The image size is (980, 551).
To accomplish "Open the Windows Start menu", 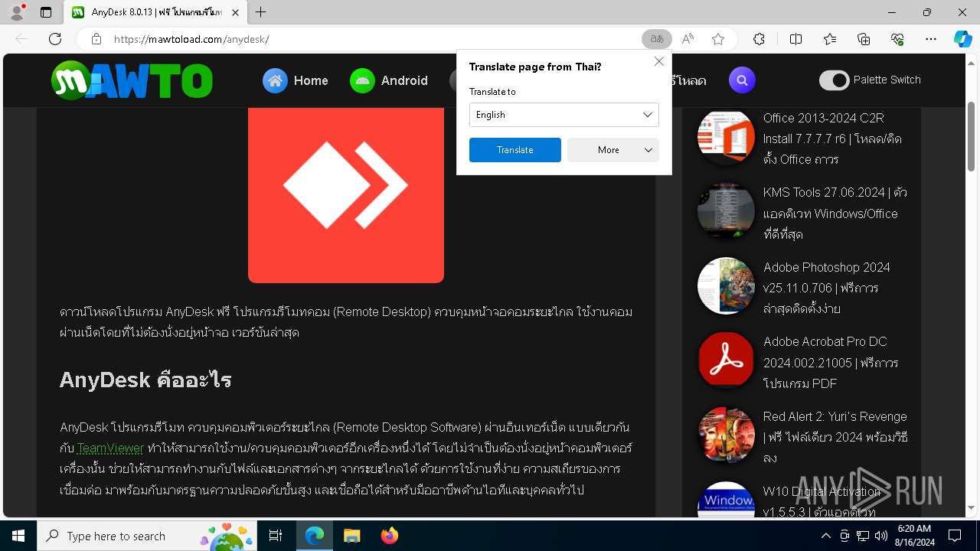I will point(18,536).
